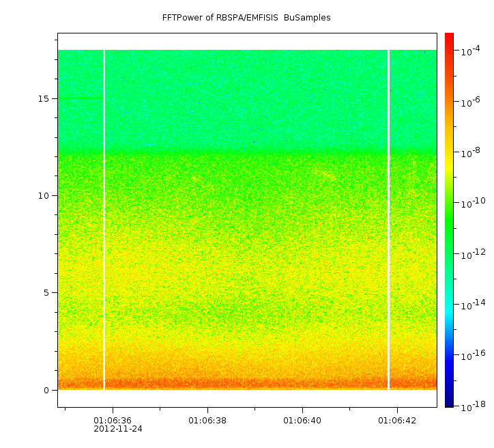The width and height of the screenshot is (494, 448).
Task: Click the y-axis label 5
Action: pyautogui.click(x=46, y=293)
